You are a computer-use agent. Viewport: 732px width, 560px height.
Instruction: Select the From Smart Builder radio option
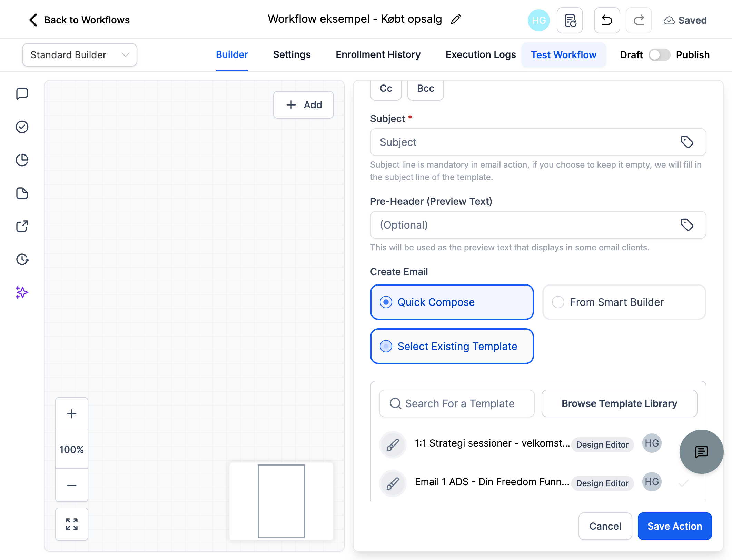624,302
